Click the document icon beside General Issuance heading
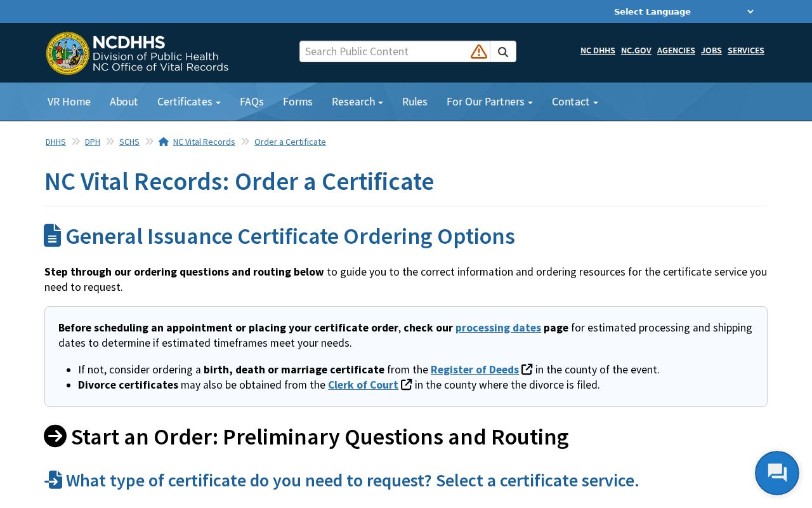This screenshot has width=812, height=508. point(53,236)
